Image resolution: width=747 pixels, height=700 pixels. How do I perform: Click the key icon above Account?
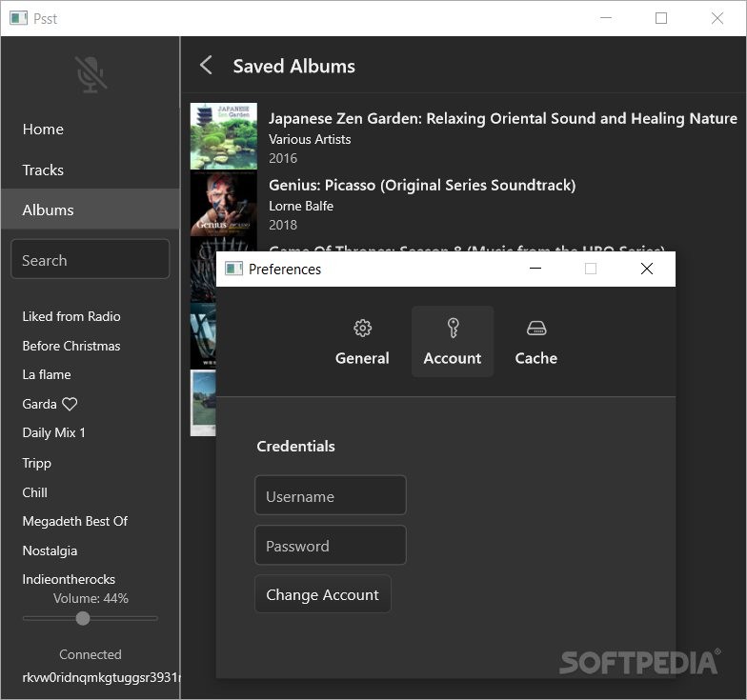tap(453, 328)
